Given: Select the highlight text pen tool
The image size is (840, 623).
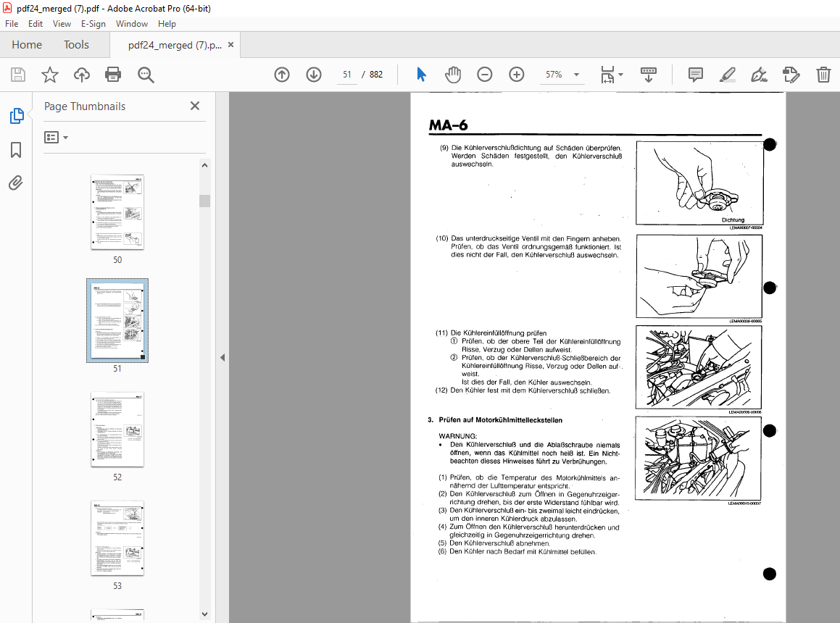Looking at the screenshot, I should click(x=727, y=75).
